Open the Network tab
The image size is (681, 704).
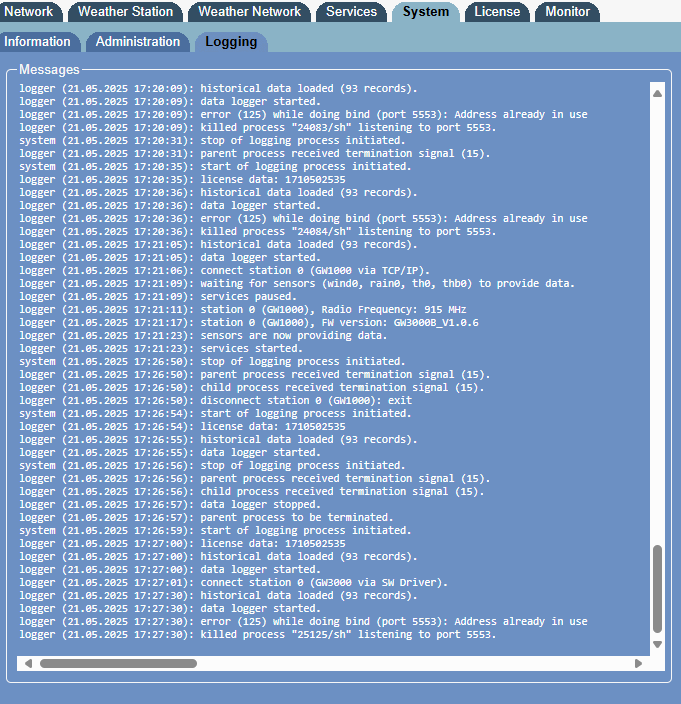point(29,12)
